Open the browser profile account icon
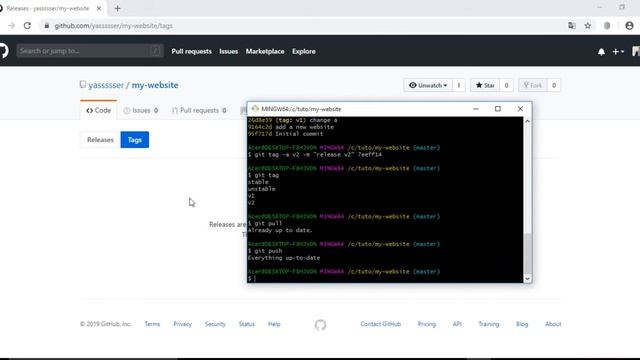 click(629, 26)
